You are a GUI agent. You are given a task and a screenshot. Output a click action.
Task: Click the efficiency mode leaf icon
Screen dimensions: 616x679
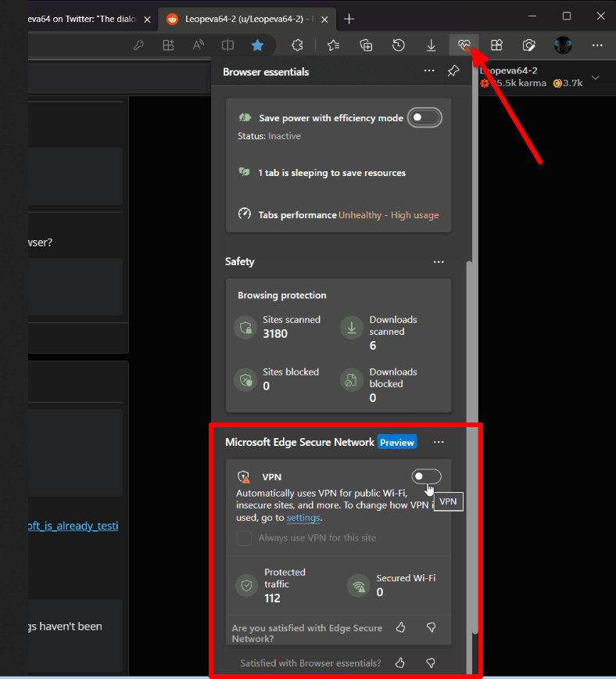pos(245,117)
